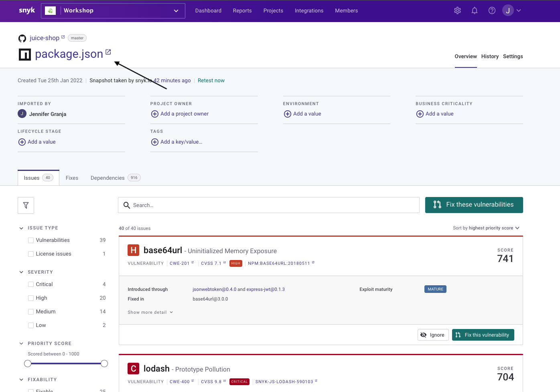This screenshot has height=392, width=560.
Task: Click Fix these vulnerabilities button
Action: (x=474, y=205)
